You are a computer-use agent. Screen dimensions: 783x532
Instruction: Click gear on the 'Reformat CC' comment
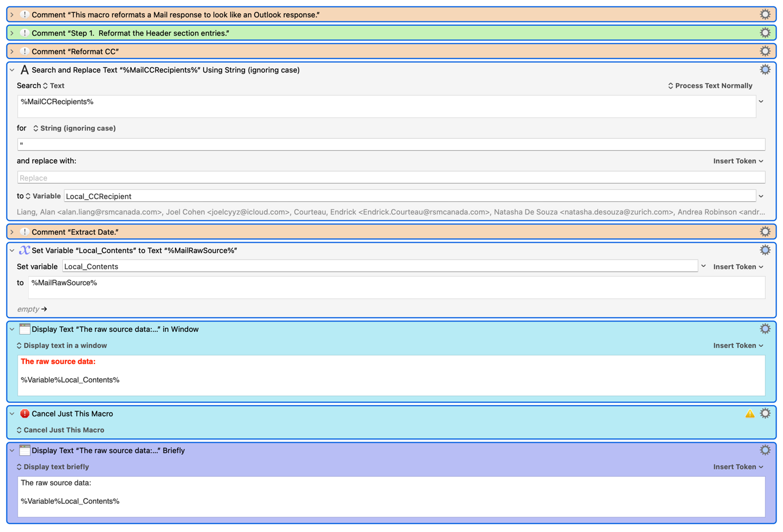click(765, 51)
